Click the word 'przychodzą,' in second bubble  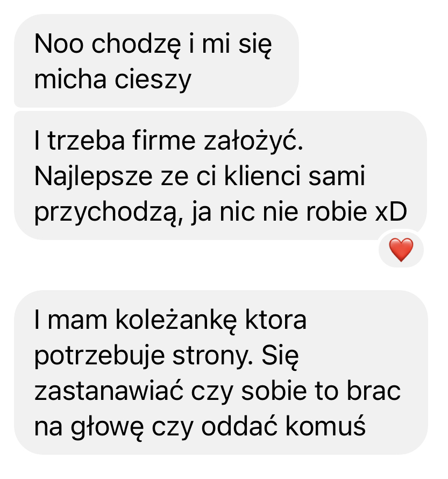click(108, 212)
